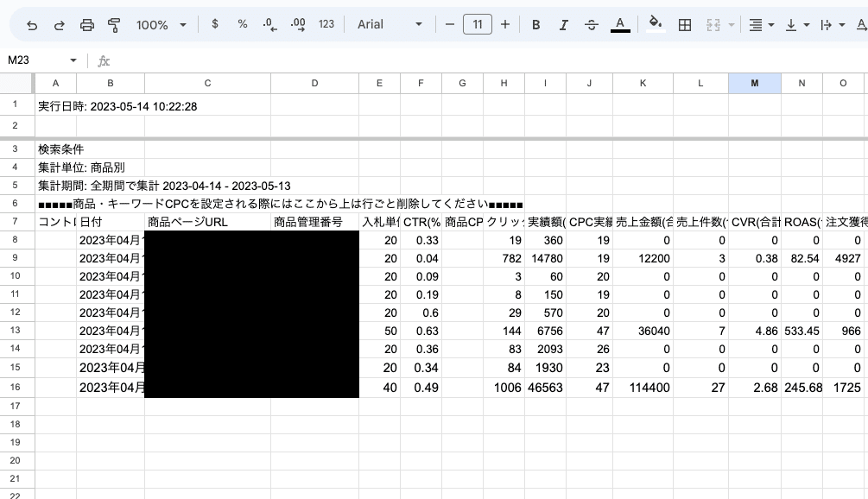Click the 商品ページURL header cell

pos(207,222)
